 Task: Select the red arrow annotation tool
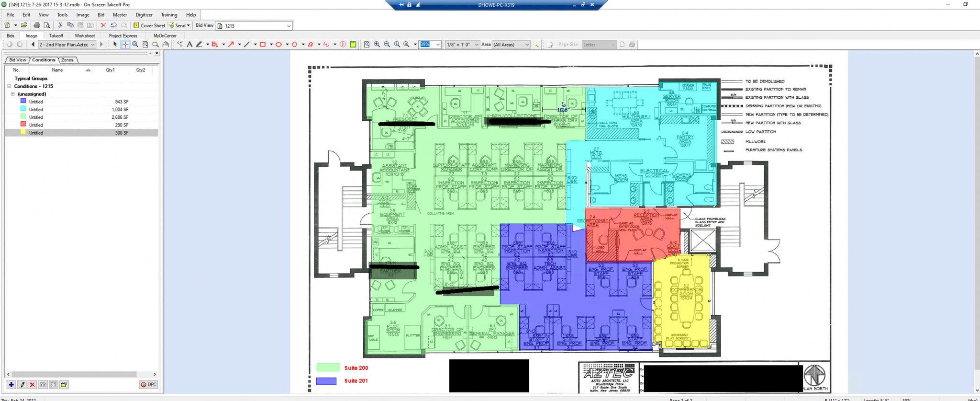pyautogui.click(x=231, y=45)
